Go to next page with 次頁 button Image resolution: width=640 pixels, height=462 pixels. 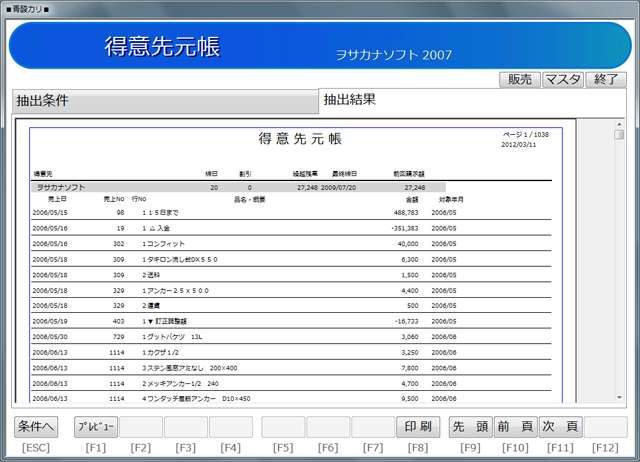pos(560,427)
